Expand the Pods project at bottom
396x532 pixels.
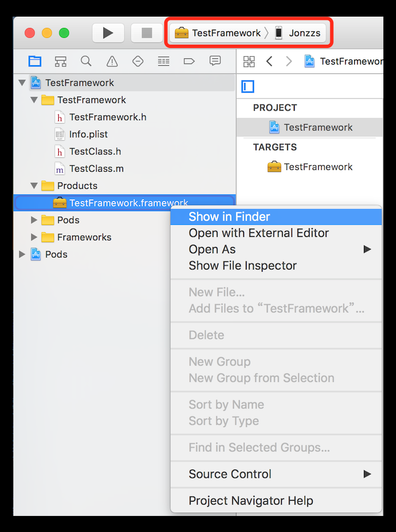[22, 254]
